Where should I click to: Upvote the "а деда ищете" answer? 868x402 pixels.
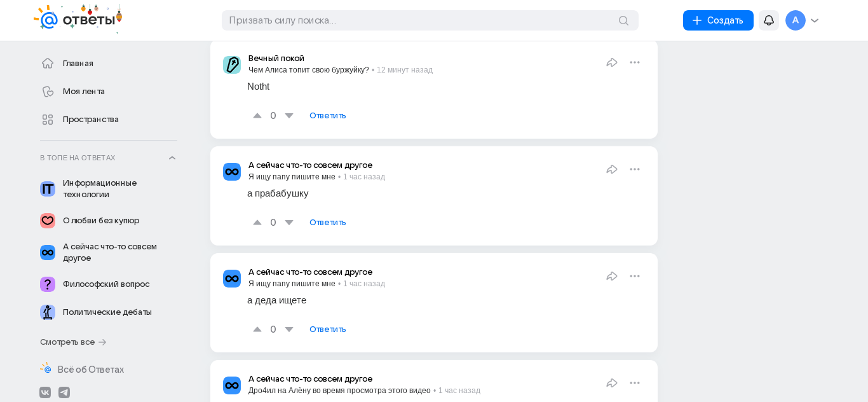(257, 329)
